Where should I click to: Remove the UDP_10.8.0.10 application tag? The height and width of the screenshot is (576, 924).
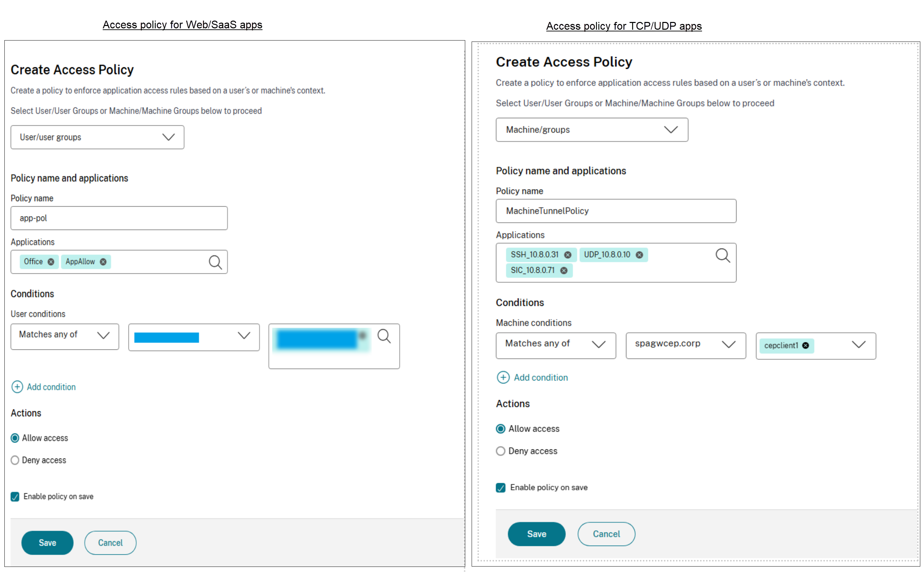point(639,255)
